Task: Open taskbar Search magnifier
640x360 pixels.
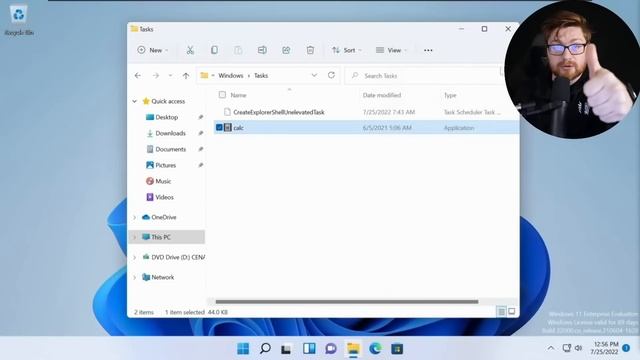Action: tap(265, 349)
